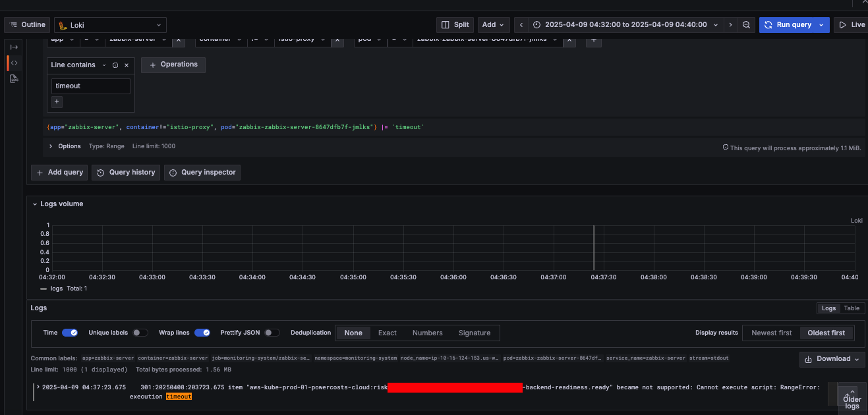
Task: Expand the query Options section
Action: [x=65, y=146]
